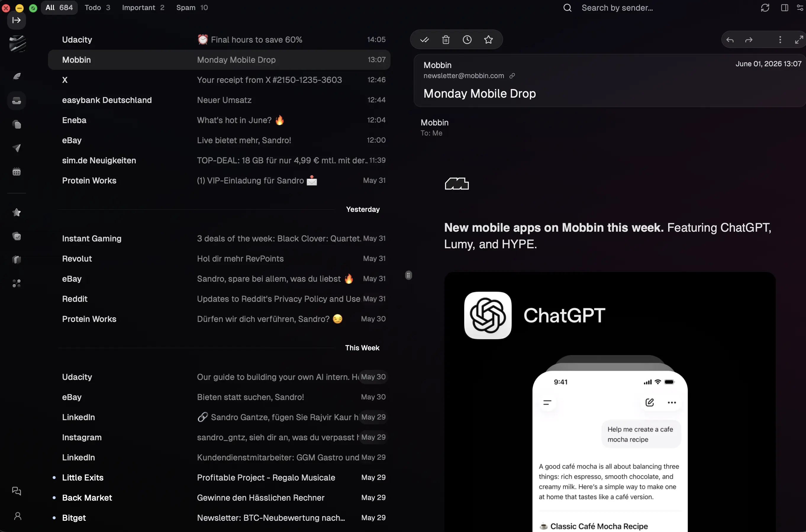This screenshot has width=806, height=532.
Task: Delete the Mobbin email with trash icon
Action: click(x=446, y=40)
